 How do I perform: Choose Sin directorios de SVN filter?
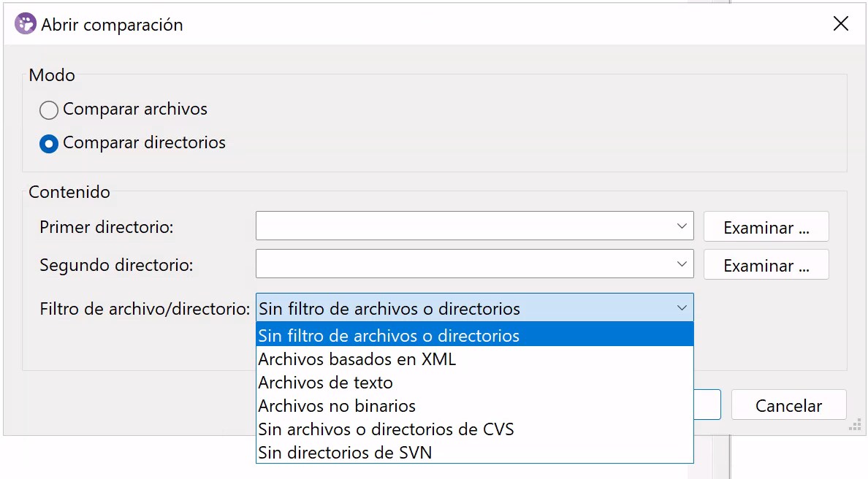345,453
